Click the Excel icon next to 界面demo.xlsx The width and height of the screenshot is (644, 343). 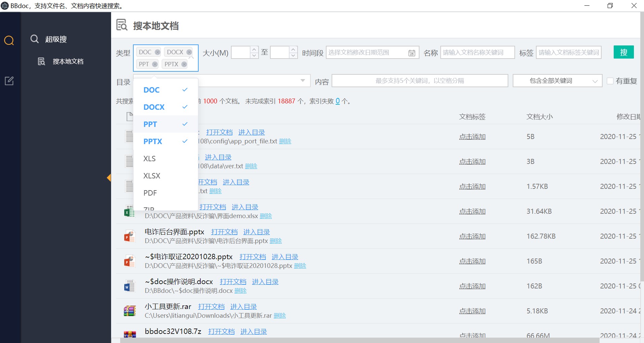tap(130, 211)
